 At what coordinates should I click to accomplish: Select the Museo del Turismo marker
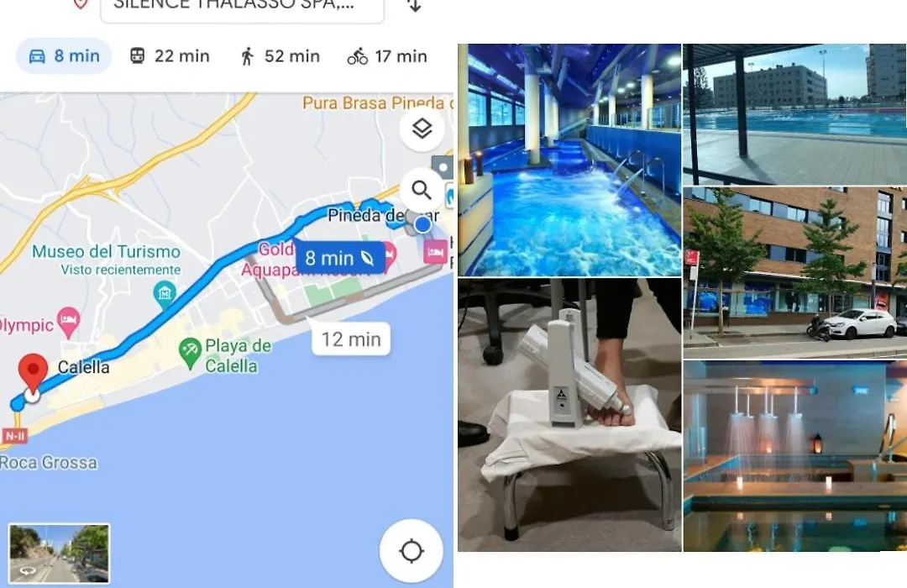pos(165,293)
